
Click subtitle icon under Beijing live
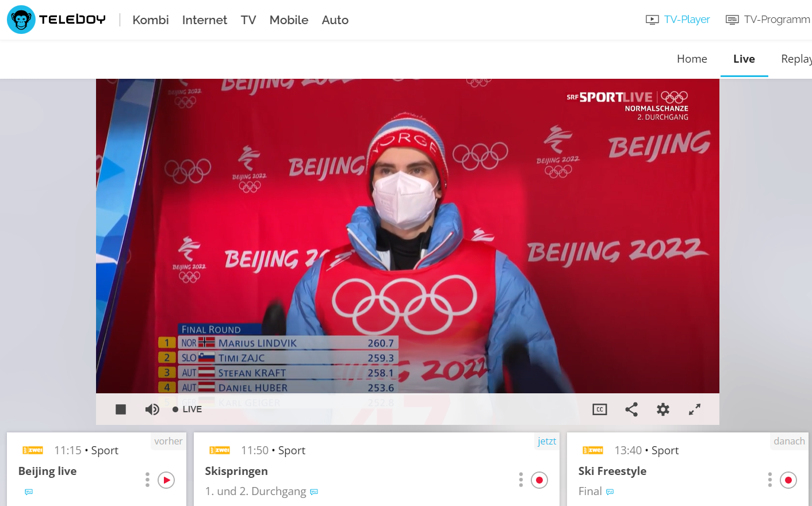(x=29, y=492)
